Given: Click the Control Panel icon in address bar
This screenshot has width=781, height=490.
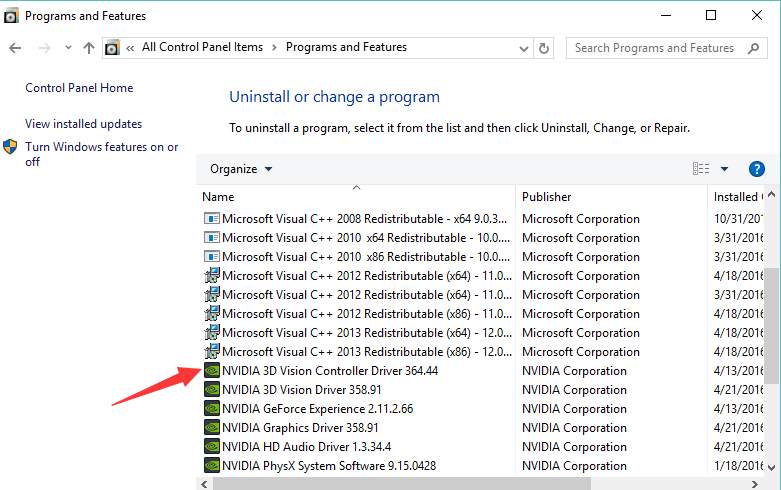Looking at the screenshot, I should pyautogui.click(x=112, y=48).
